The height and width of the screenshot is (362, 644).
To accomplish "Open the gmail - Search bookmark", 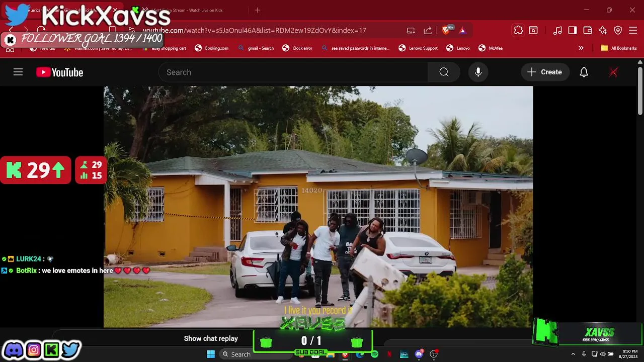I will point(256,48).
